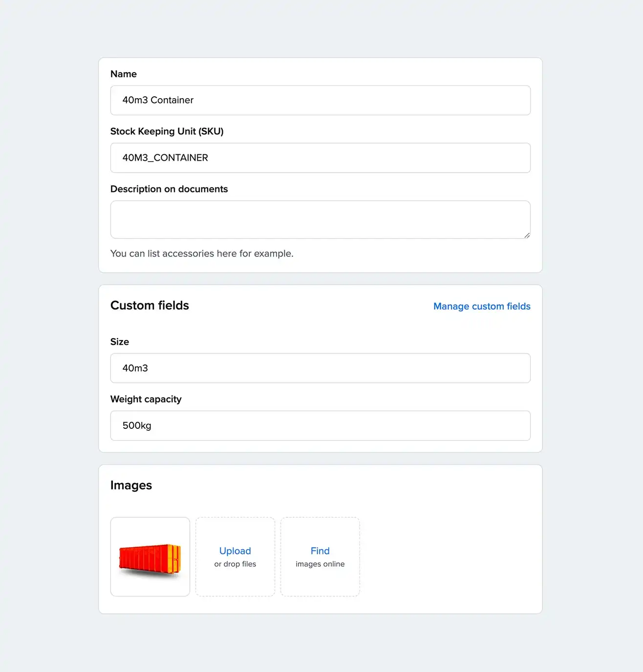Select the red container image thumbnail

pyautogui.click(x=150, y=557)
